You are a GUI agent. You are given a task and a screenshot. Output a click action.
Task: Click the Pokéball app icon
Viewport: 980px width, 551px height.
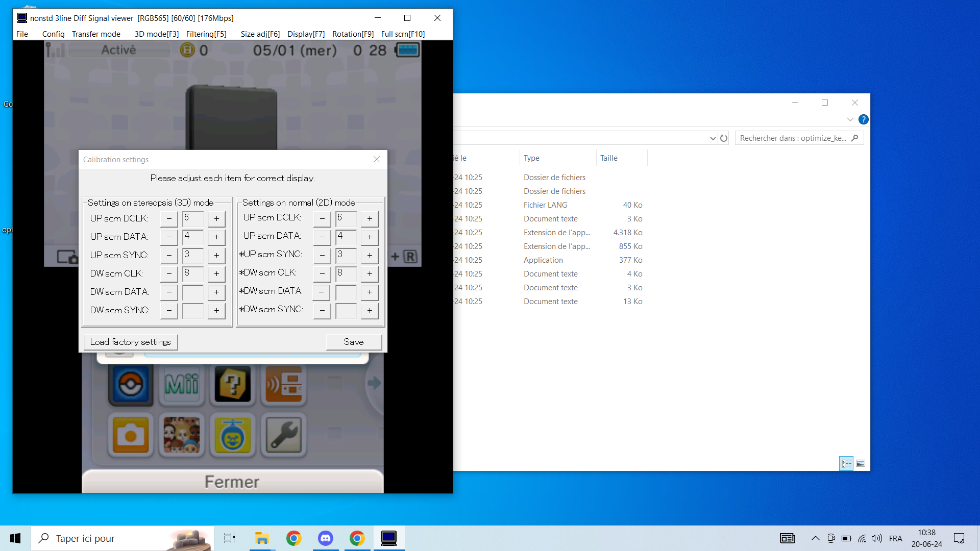131,384
